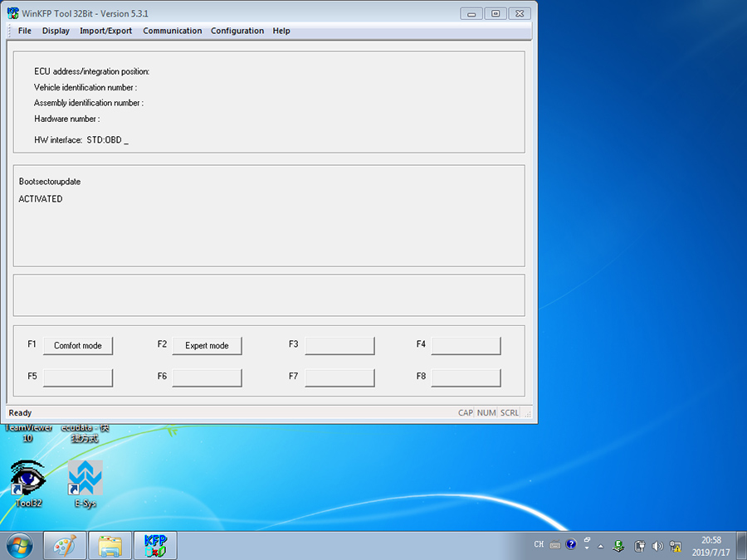747x560 pixels.
Task: Click the WinKFP title bar app icon
Action: 12,13
